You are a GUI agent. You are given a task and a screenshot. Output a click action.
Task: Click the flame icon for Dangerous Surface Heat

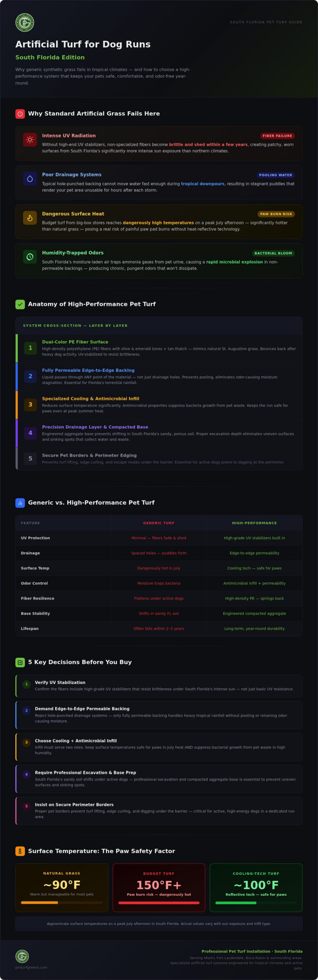pyautogui.click(x=30, y=218)
